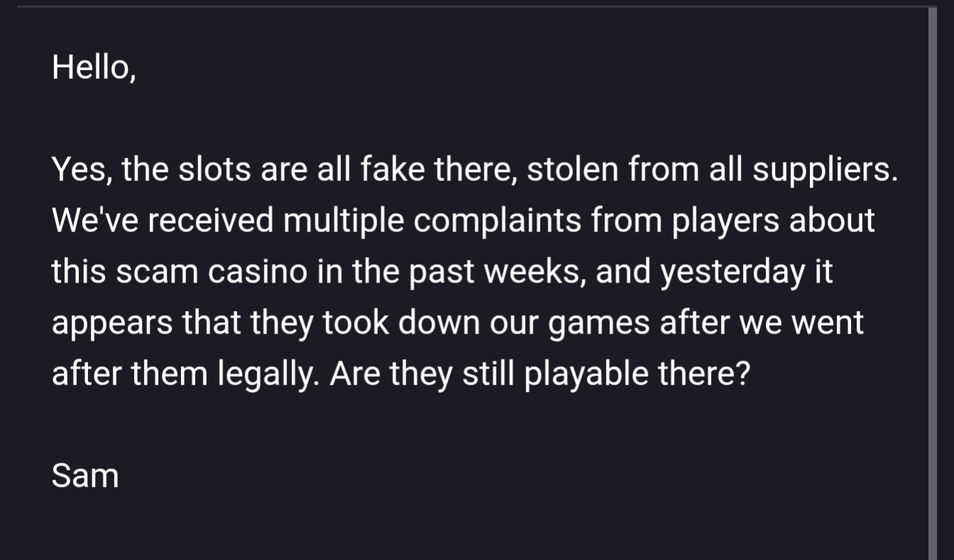Click the signature name "Sam"
954x560 pixels.
(85, 475)
